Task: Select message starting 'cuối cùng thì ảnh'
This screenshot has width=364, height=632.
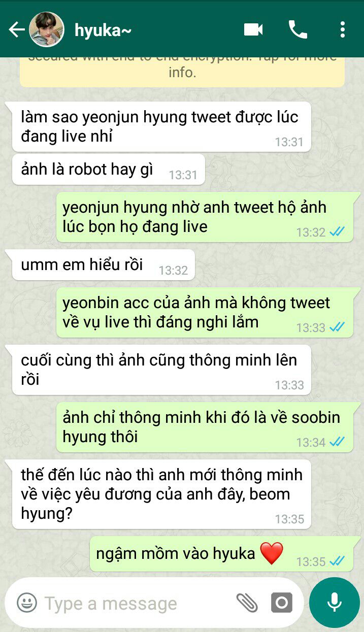Action: point(161,370)
